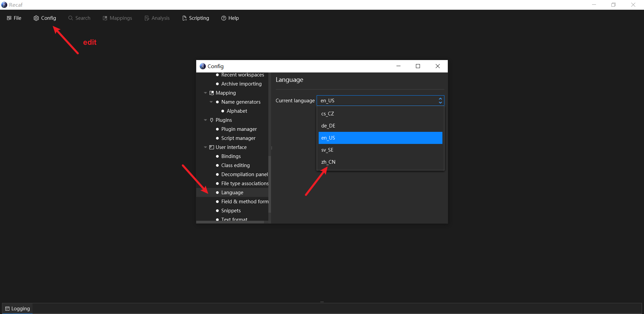The height and width of the screenshot is (314, 644).
Task: Collapse the Name generators node
Action: pyautogui.click(x=211, y=102)
